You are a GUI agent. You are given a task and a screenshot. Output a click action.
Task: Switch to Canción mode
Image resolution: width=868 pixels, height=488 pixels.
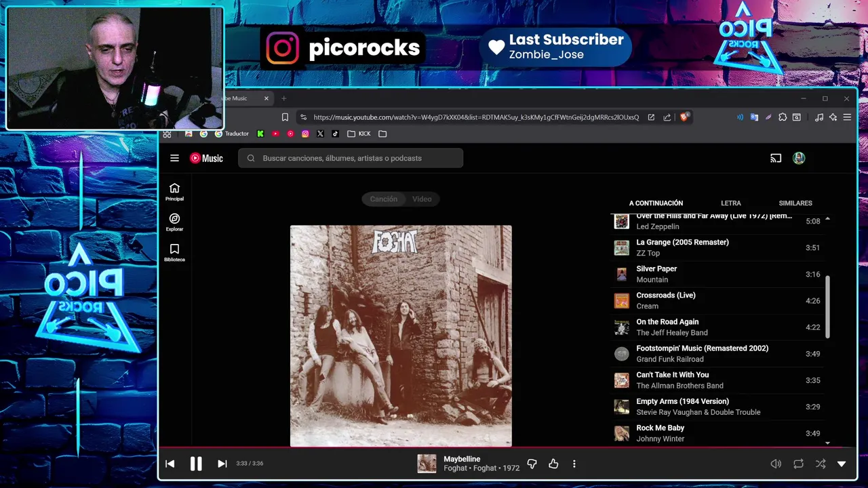click(x=383, y=199)
